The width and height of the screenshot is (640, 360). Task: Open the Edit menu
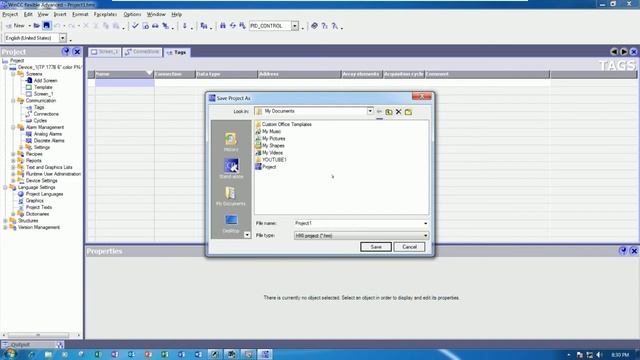(28, 14)
